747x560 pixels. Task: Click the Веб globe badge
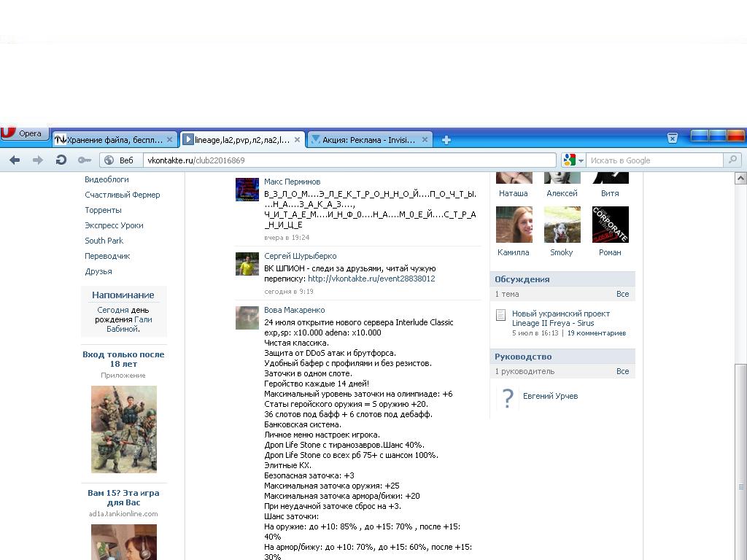pos(120,160)
